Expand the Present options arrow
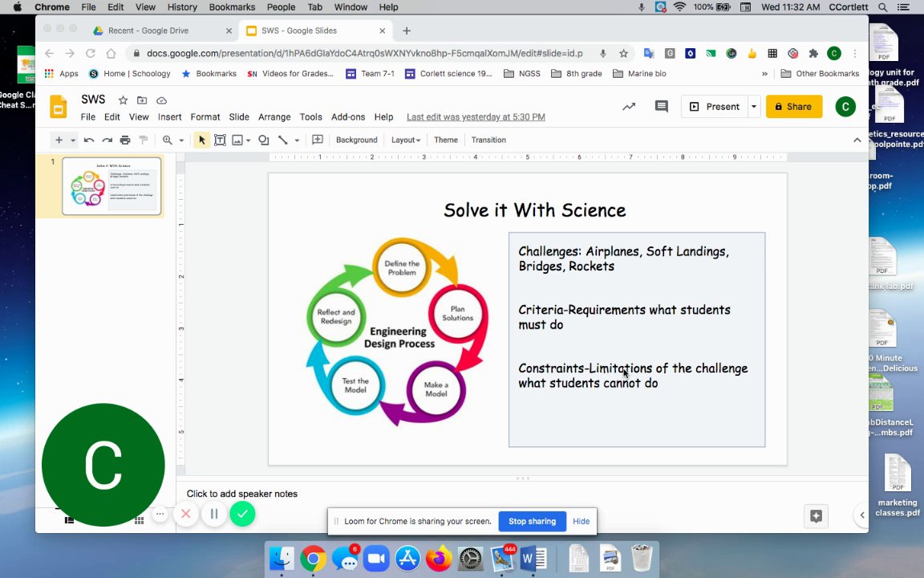The image size is (924, 578). 753,107
